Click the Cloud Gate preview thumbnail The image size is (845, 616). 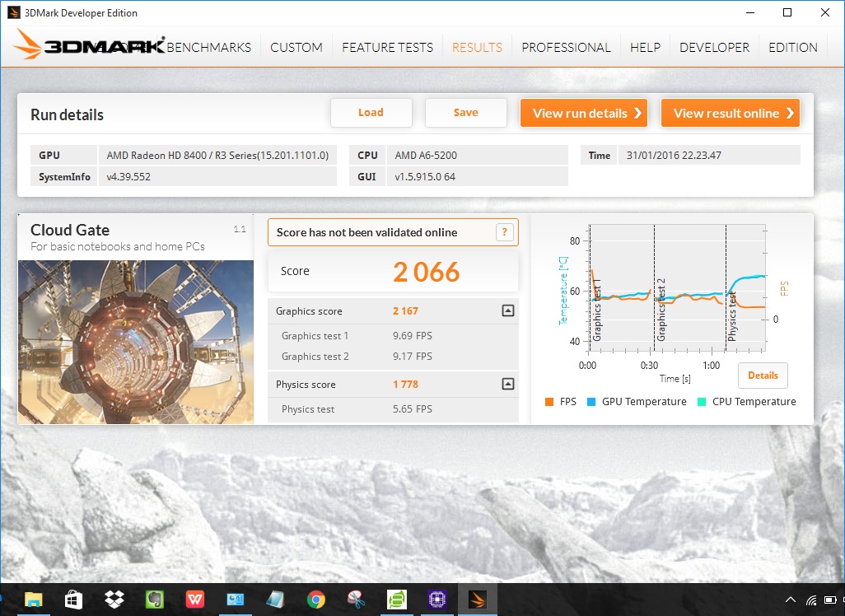(x=136, y=343)
